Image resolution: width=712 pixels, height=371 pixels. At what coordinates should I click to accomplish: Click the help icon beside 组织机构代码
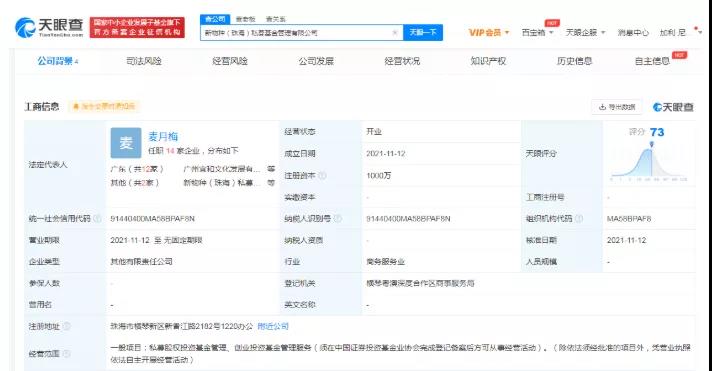coord(579,218)
